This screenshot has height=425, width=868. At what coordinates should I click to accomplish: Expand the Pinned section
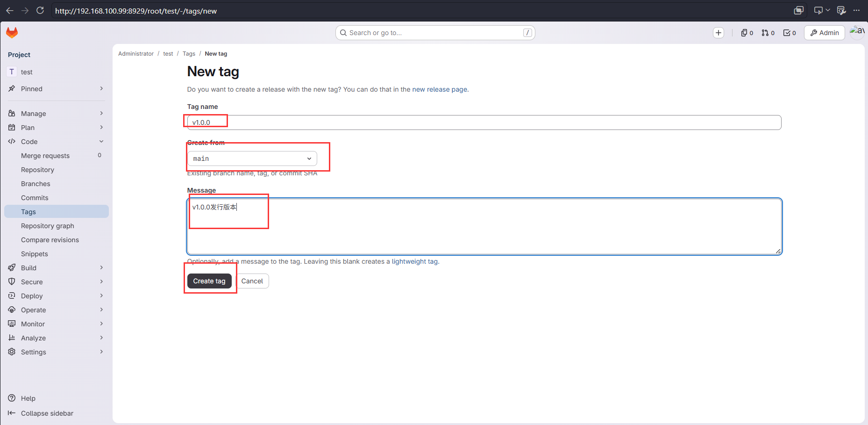click(56, 89)
